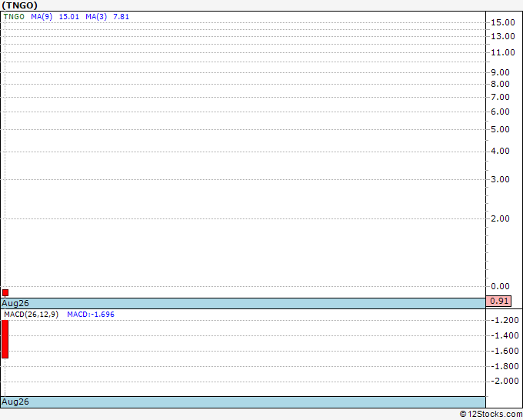Click the 12Stocks.com copyright text

coord(491,415)
